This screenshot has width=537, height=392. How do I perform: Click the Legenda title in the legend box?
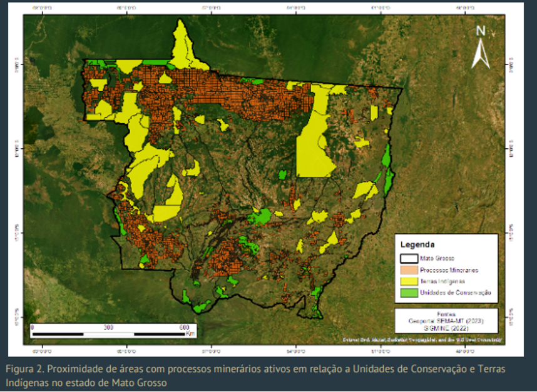tap(417, 244)
